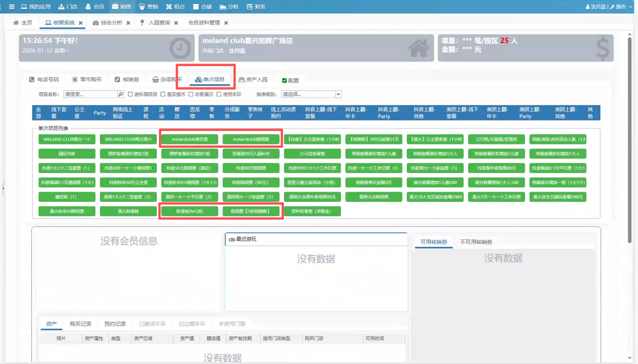Close the 收银系统 tab with its X

click(81, 23)
